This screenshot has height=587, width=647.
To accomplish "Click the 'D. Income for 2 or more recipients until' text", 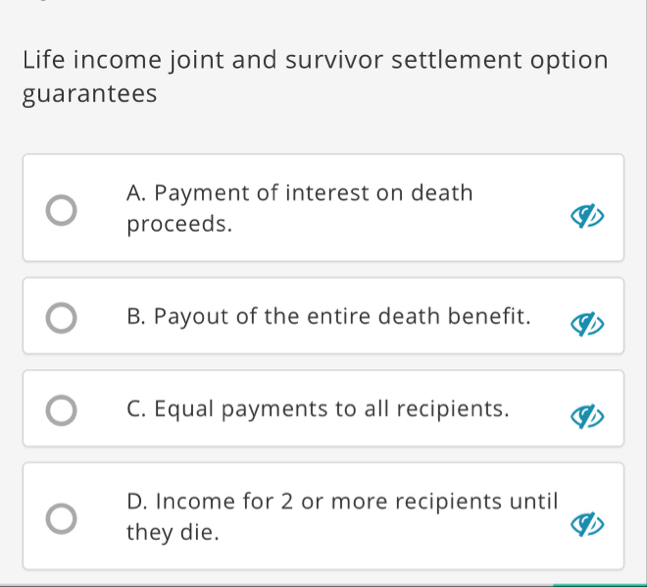I will point(342,501).
